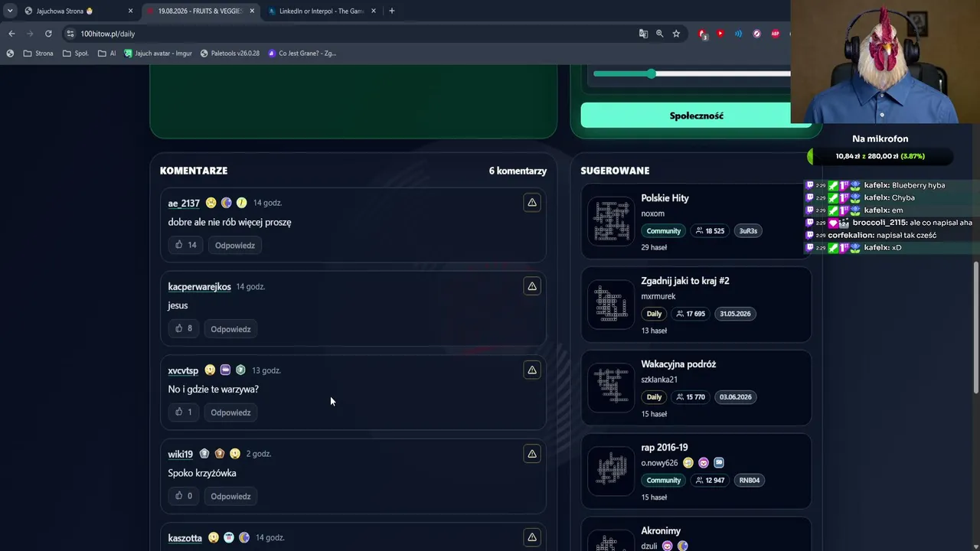Switch to the LinkedIn or Interpol tab
Viewport: 980px width, 551px height.
[x=322, y=11]
